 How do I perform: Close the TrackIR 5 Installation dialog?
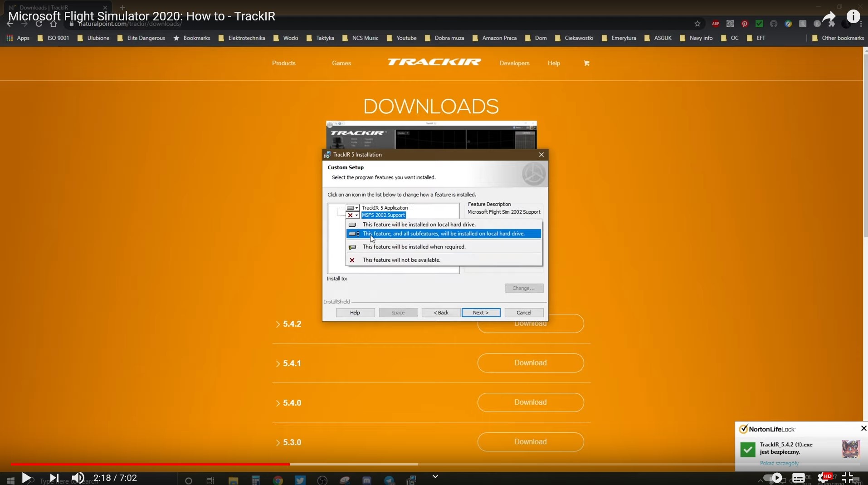[541, 155]
